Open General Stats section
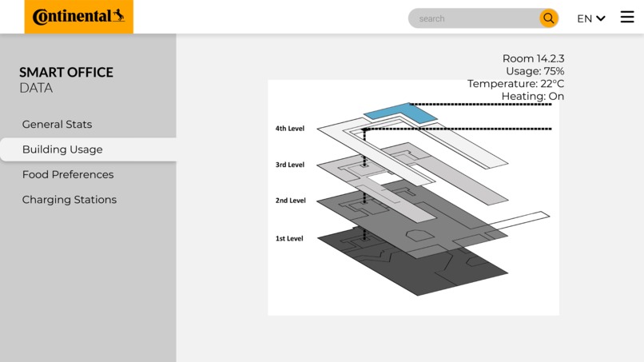This screenshot has height=362, width=644. pos(57,124)
